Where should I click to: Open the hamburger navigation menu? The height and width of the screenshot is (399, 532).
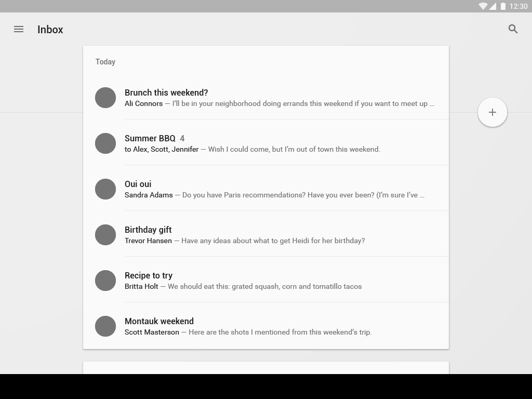pyautogui.click(x=19, y=30)
